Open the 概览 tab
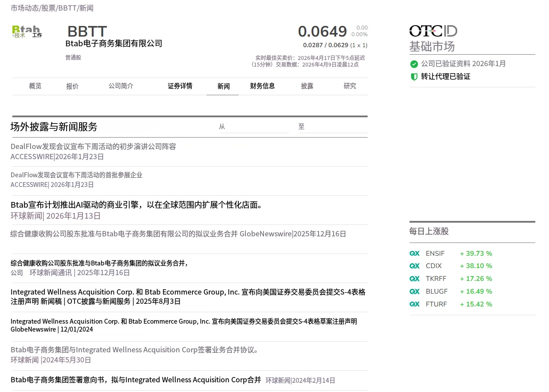This screenshot has height=392, width=549. (35, 86)
